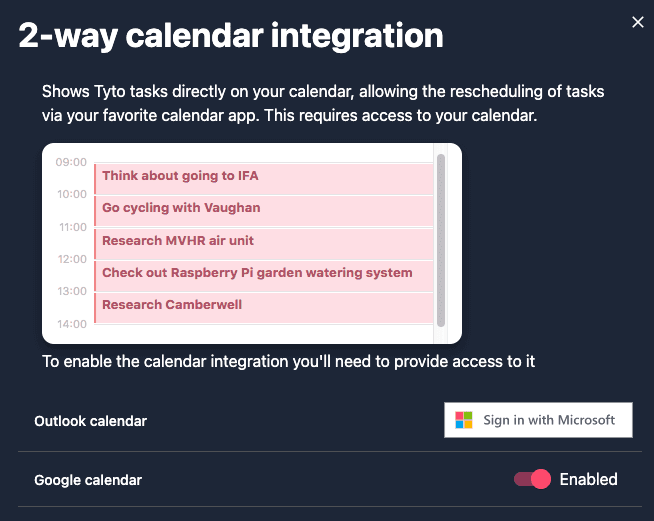Sign in with Microsoft

[x=538, y=420]
